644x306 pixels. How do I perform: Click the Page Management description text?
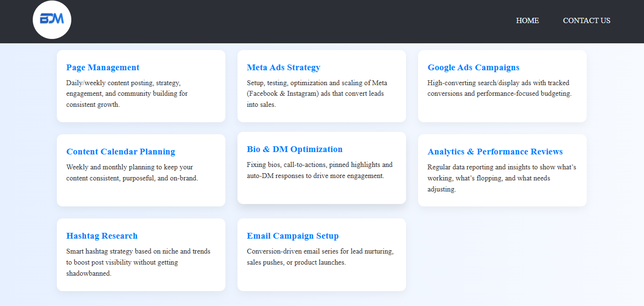click(x=127, y=94)
